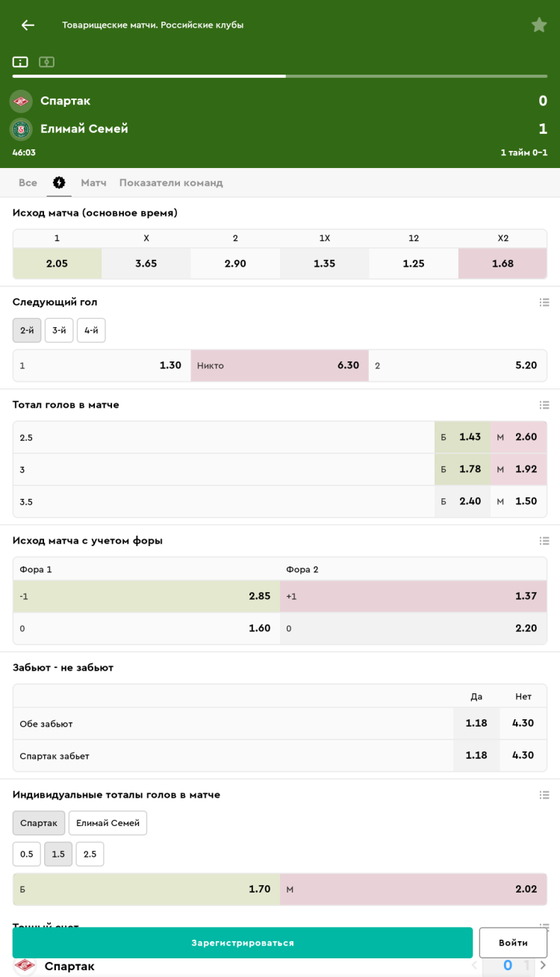Open the Все tab
The width and height of the screenshot is (560, 977).
point(28,183)
